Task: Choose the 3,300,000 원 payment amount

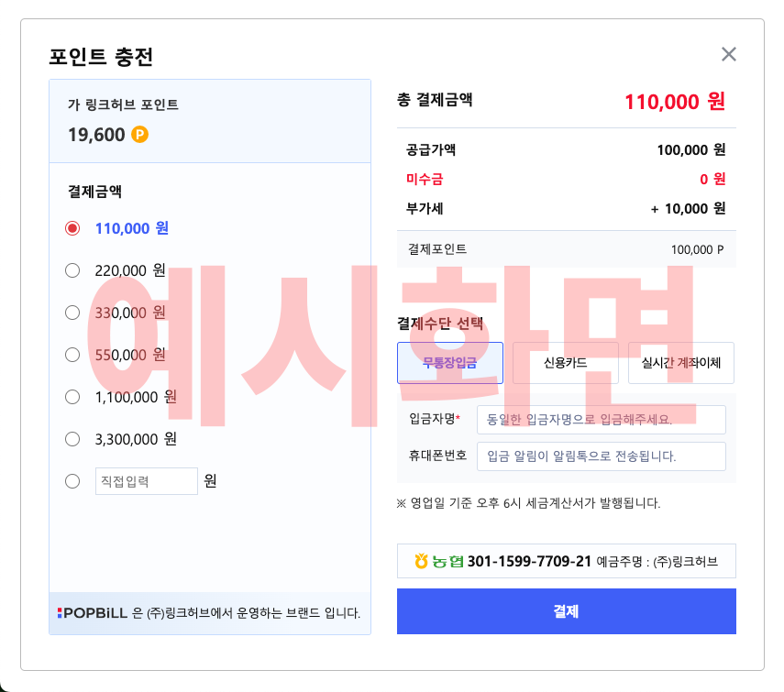Action: click(72, 439)
